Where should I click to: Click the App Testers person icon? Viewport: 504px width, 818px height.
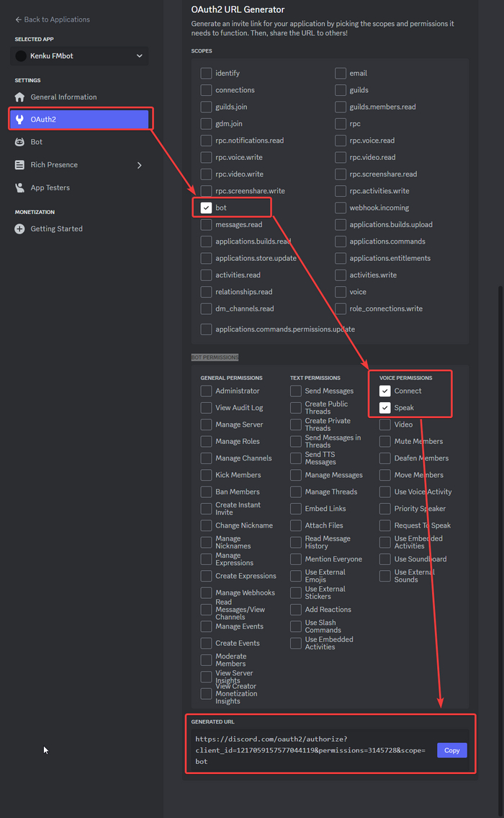click(19, 188)
